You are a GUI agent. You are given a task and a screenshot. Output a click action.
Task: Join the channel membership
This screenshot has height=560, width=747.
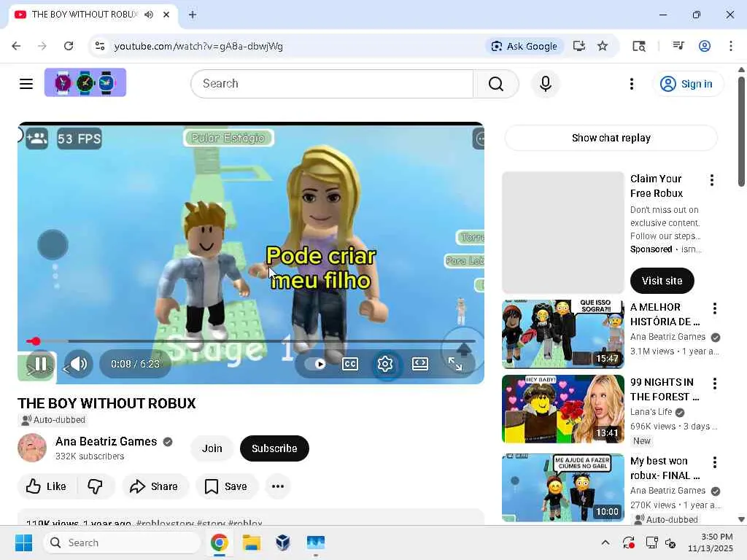[x=212, y=448]
